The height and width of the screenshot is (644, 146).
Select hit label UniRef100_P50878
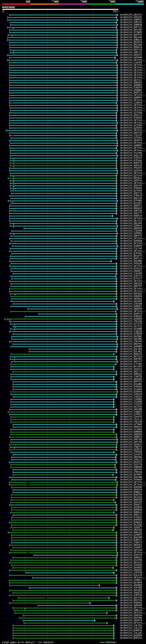point(131,168)
